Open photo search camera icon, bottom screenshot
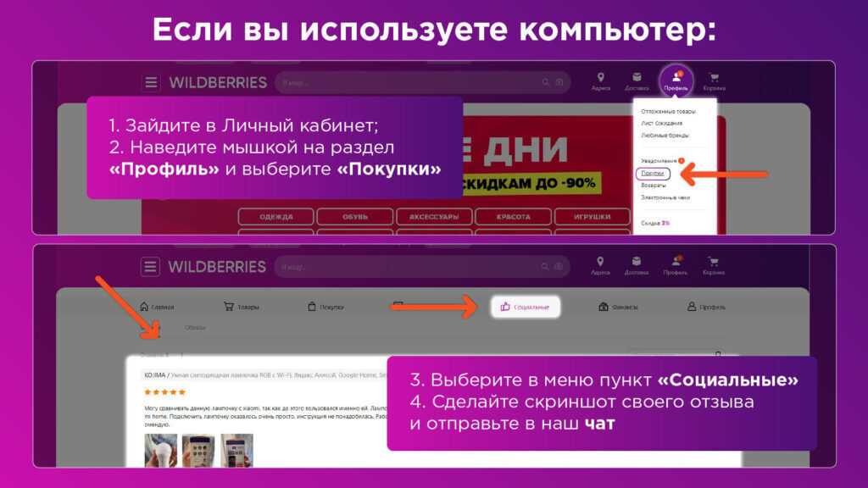 (559, 267)
